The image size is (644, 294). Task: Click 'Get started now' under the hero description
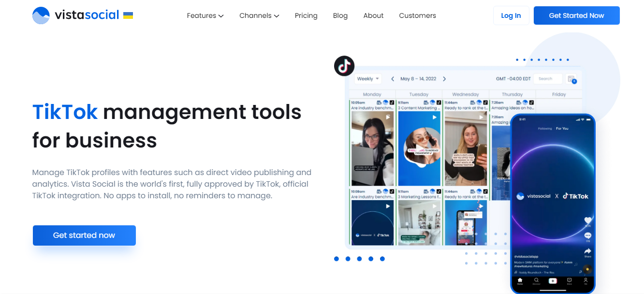tap(84, 235)
